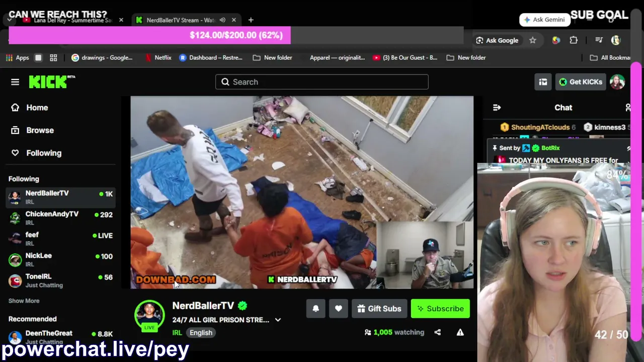
Task: Open BotRix profile from pinned message
Action: pyautogui.click(x=550, y=148)
